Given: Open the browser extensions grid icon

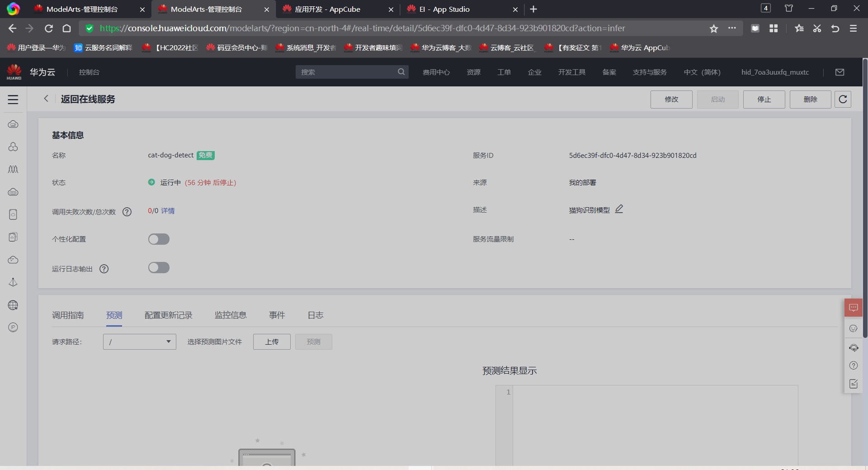Looking at the screenshot, I should click(774, 28).
